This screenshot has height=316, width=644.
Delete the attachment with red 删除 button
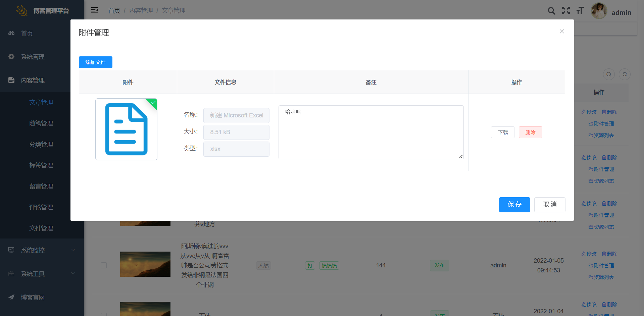[530, 133]
